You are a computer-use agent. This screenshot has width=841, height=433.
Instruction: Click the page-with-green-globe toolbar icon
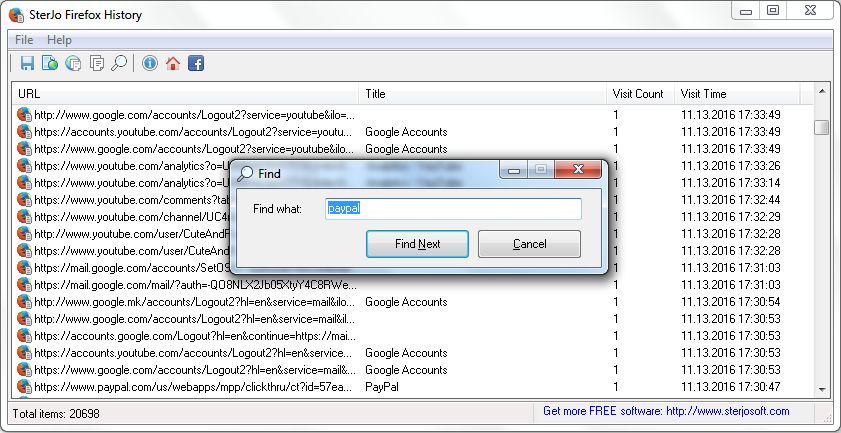50,63
